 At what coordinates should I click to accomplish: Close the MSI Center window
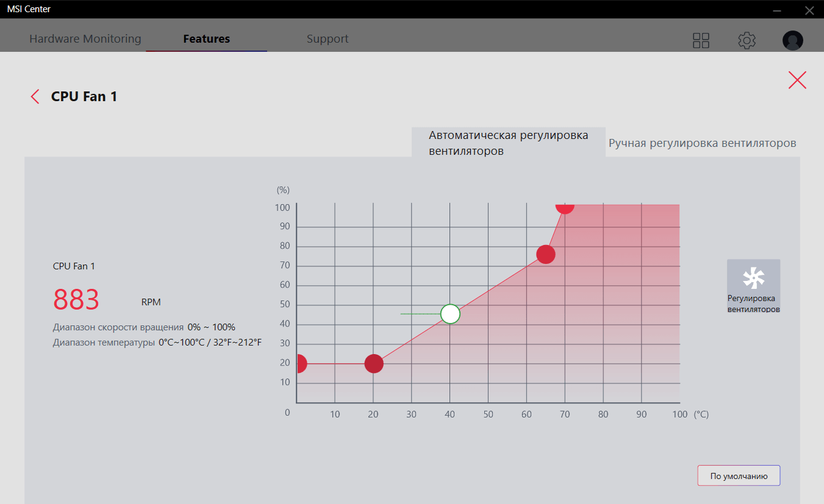pos(809,10)
